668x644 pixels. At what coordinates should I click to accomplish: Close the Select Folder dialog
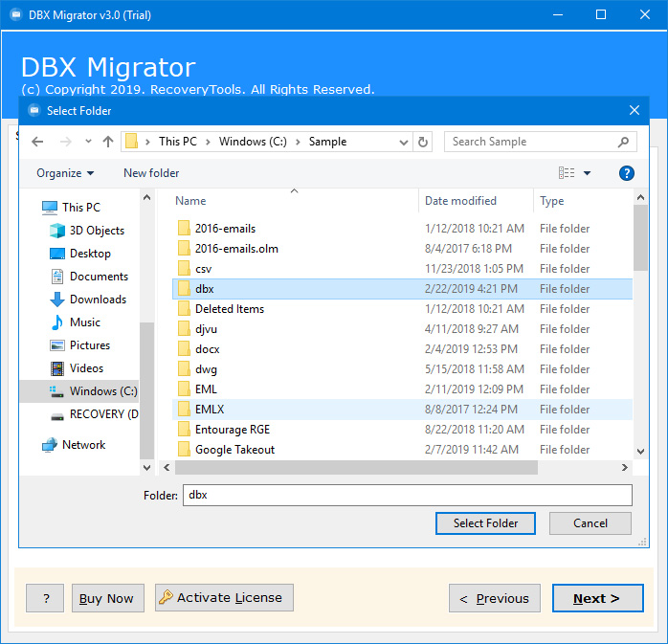[635, 110]
